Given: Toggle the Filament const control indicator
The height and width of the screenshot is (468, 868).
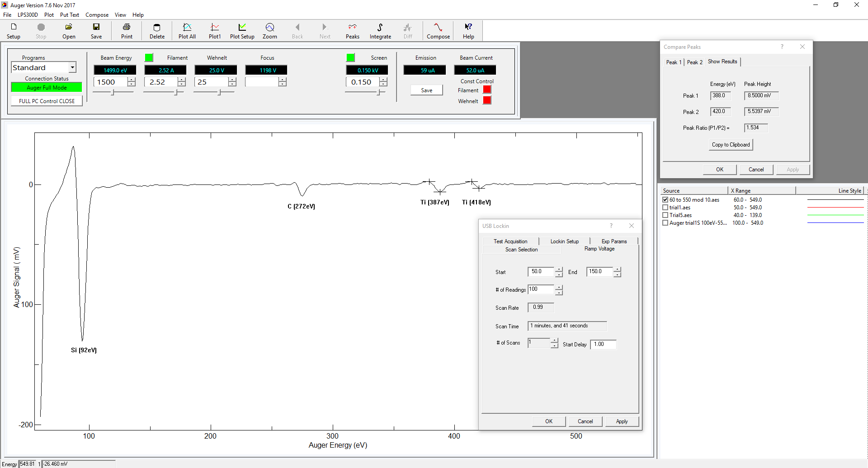Looking at the screenshot, I should pyautogui.click(x=487, y=90).
